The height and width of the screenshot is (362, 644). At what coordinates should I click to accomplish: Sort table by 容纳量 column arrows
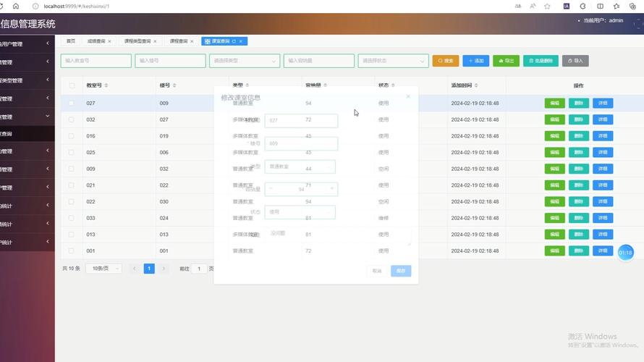click(325, 85)
